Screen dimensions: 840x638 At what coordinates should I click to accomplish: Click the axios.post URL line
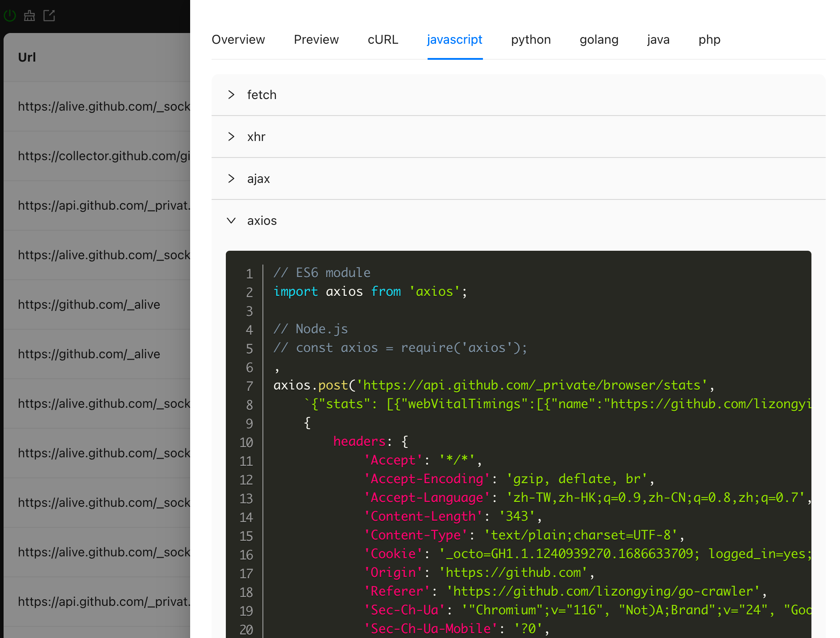tap(494, 385)
